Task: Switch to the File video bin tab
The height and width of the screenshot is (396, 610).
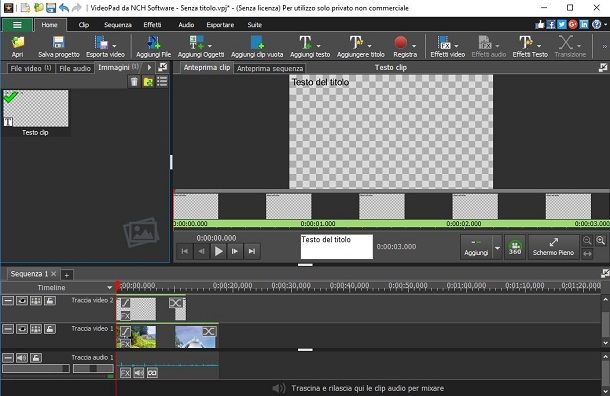Action: pyautogui.click(x=31, y=68)
